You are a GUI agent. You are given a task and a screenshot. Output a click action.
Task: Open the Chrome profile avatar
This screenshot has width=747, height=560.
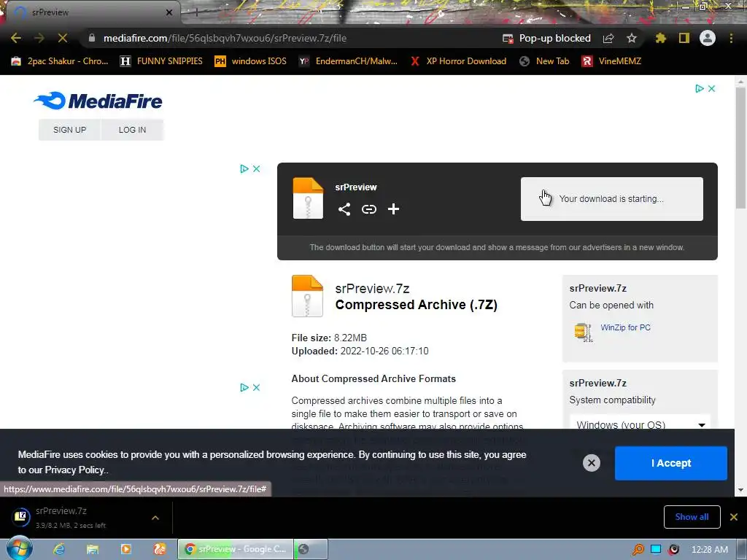tap(708, 38)
